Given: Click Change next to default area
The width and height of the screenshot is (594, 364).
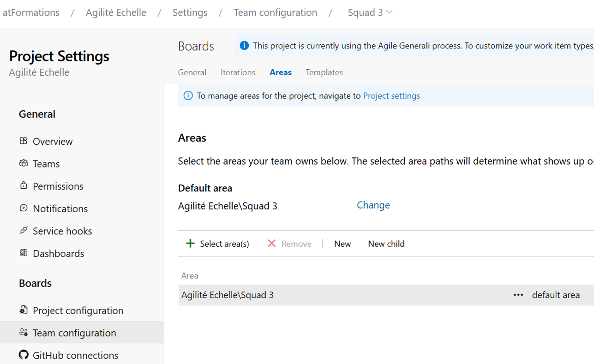Looking at the screenshot, I should (x=373, y=205).
